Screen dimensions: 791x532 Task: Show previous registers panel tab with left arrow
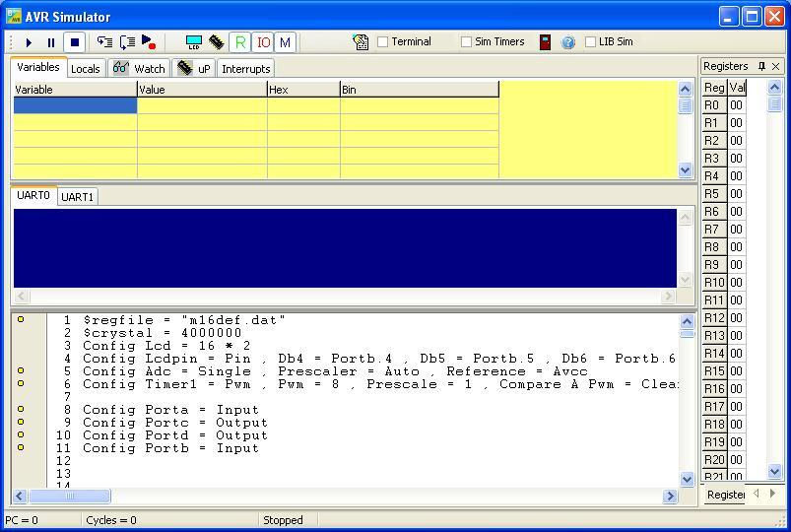click(757, 494)
